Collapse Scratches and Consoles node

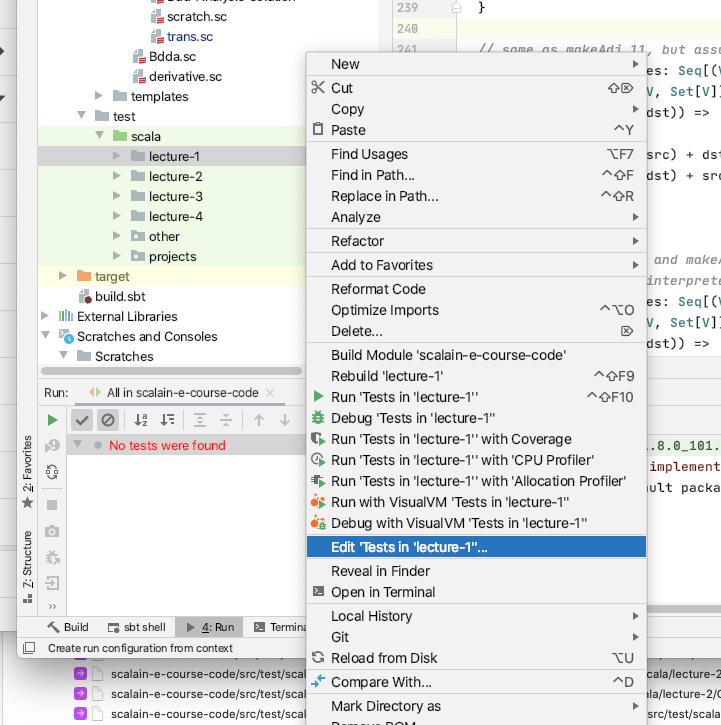pyautogui.click(x=45, y=335)
